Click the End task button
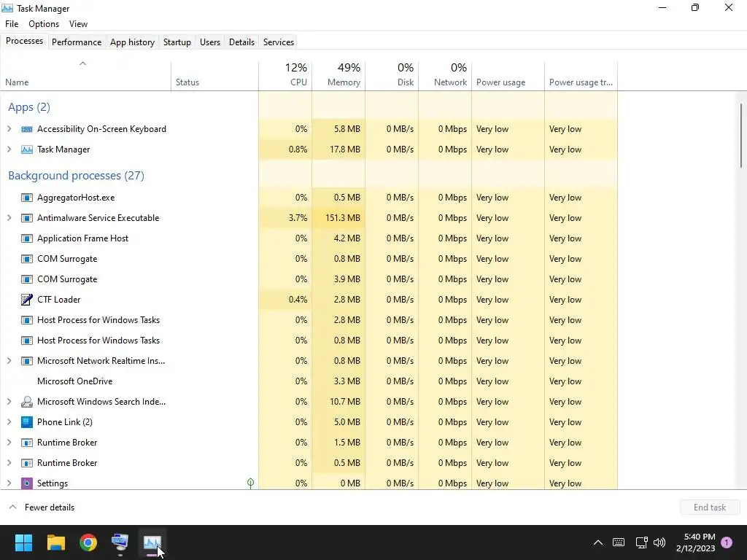Screen dimensions: 747x560 pyautogui.click(x=710, y=507)
